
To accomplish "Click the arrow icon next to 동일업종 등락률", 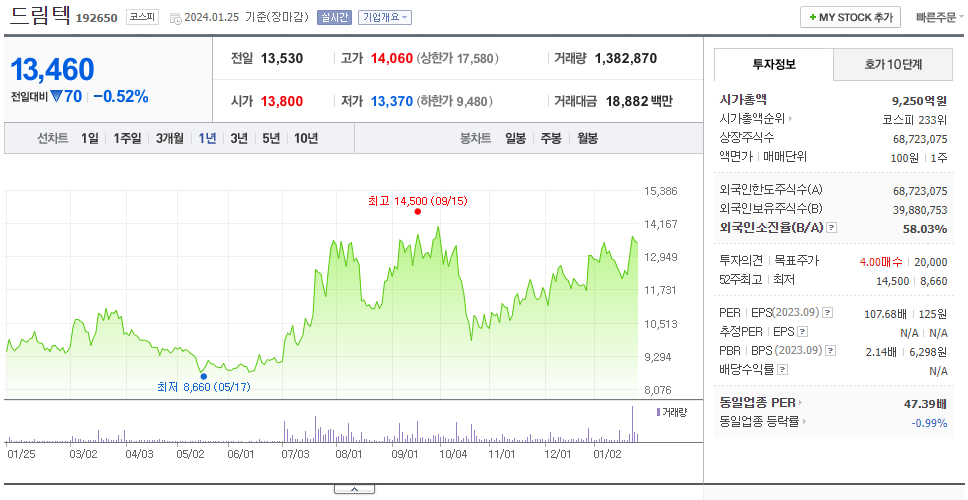I will 804,422.
